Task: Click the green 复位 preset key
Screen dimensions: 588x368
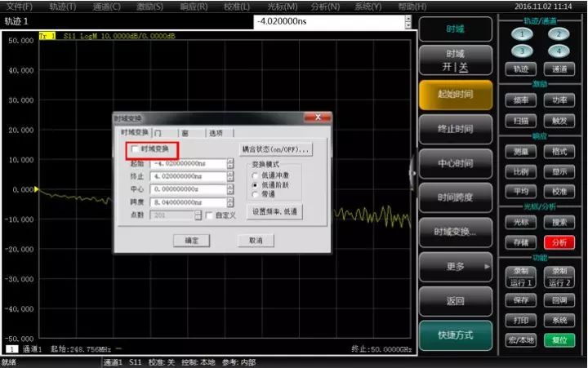Action: (x=559, y=340)
